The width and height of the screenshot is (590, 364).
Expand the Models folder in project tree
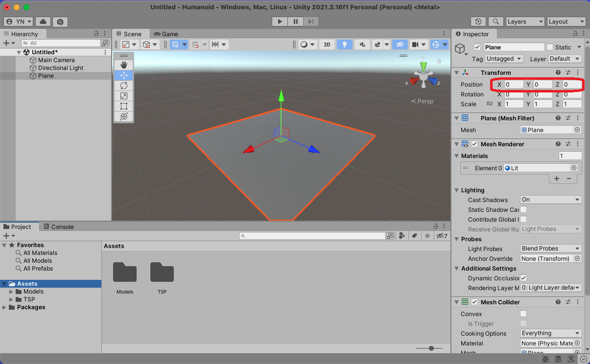(12, 292)
